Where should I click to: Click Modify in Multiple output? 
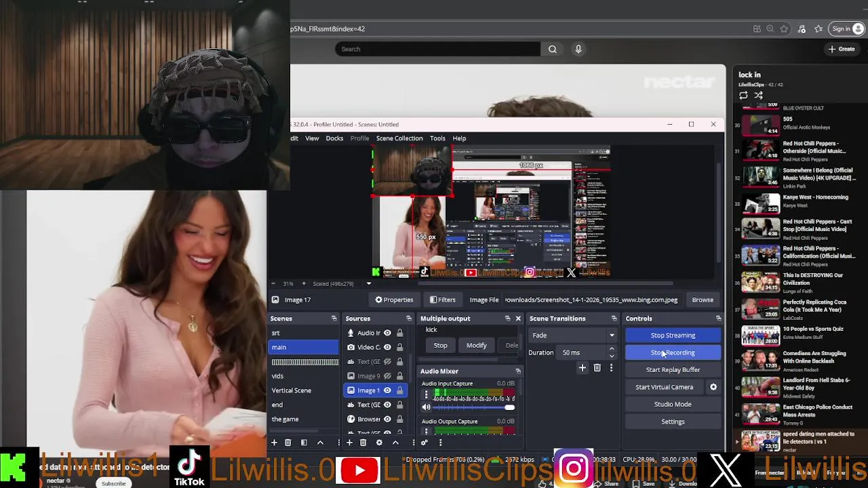click(476, 346)
